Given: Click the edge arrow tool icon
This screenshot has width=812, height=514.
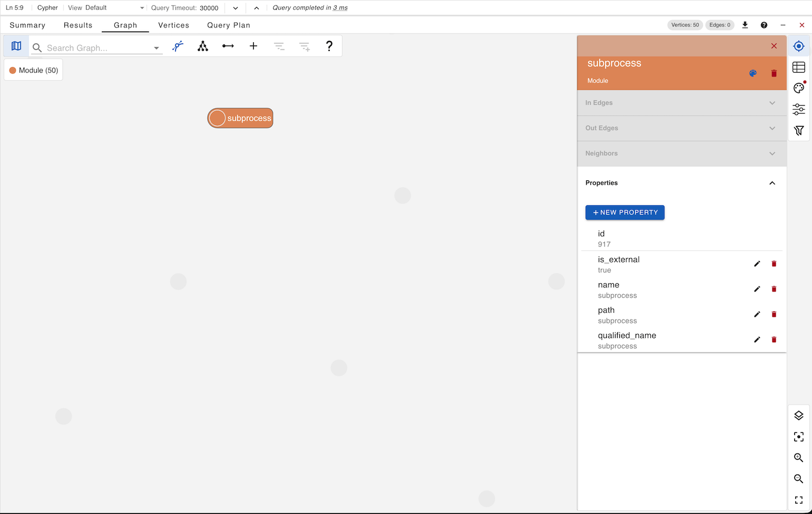Looking at the screenshot, I should pyautogui.click(x=228, y=47).
